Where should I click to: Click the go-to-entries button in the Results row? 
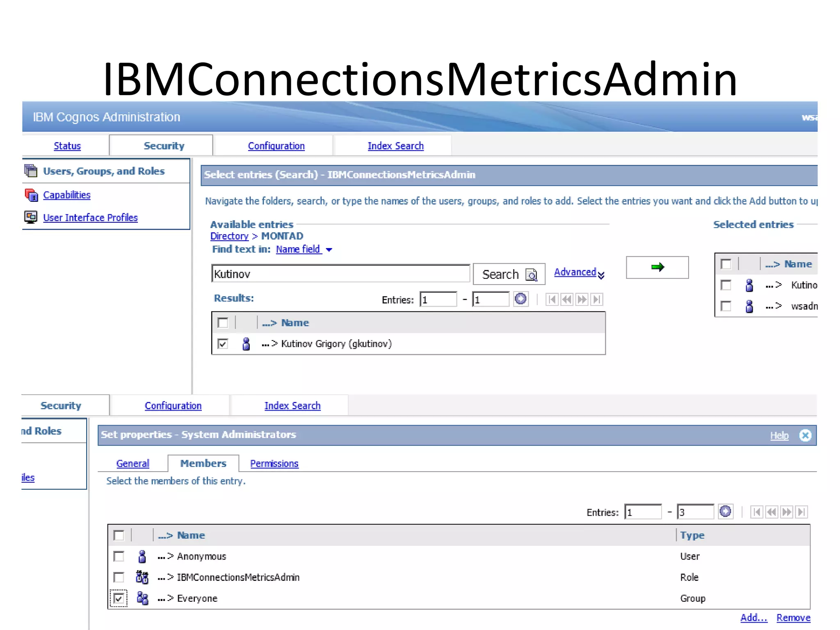(x=521, y=299)
